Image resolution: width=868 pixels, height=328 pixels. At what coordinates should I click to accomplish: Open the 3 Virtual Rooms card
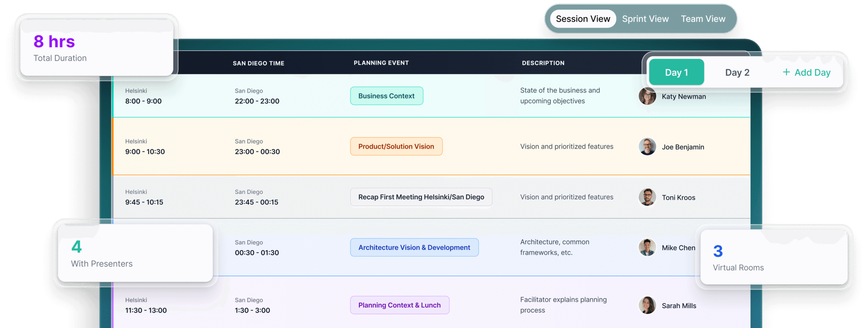pos(774,257)
